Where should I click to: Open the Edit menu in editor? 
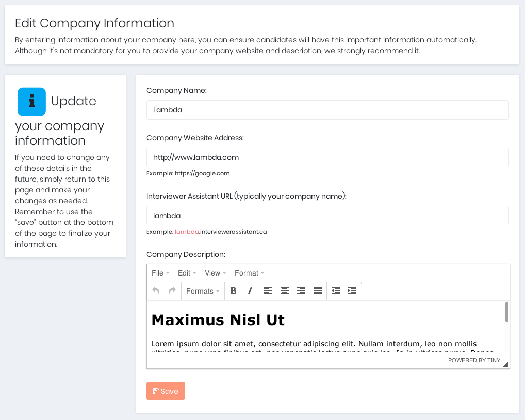click(187, 273)
